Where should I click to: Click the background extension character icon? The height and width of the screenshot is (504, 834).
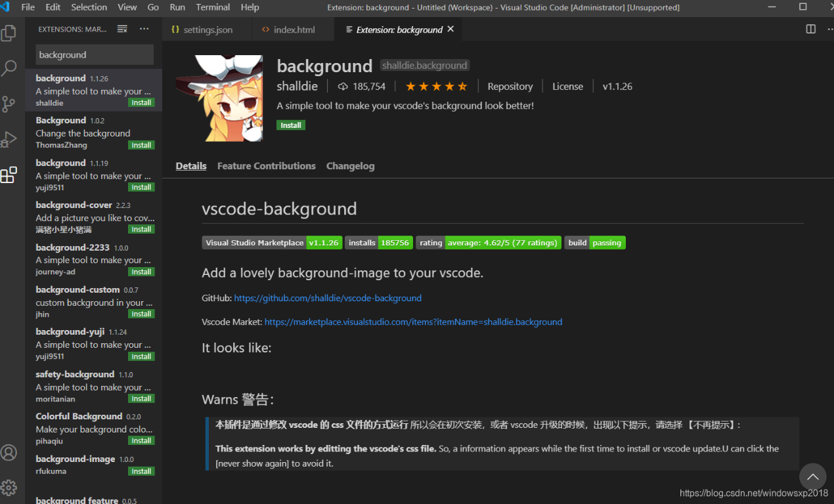coord(219,98)
